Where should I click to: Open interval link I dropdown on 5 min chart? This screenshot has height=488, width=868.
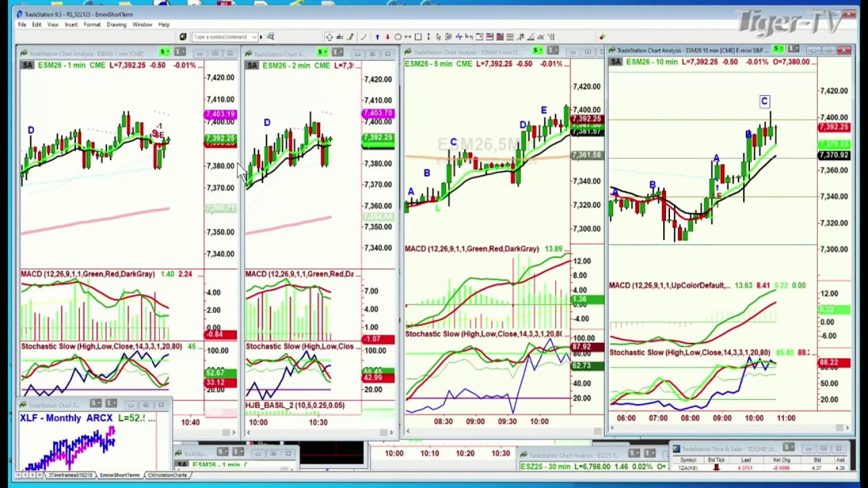(553, 51)
